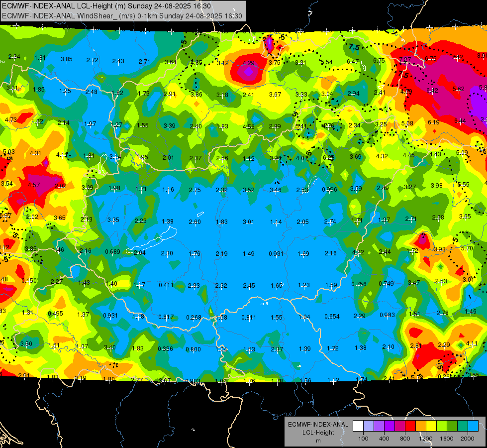This screenshot has width=487, height=448.
Task: Click the wind shear value 5.70
Action: 467,248
